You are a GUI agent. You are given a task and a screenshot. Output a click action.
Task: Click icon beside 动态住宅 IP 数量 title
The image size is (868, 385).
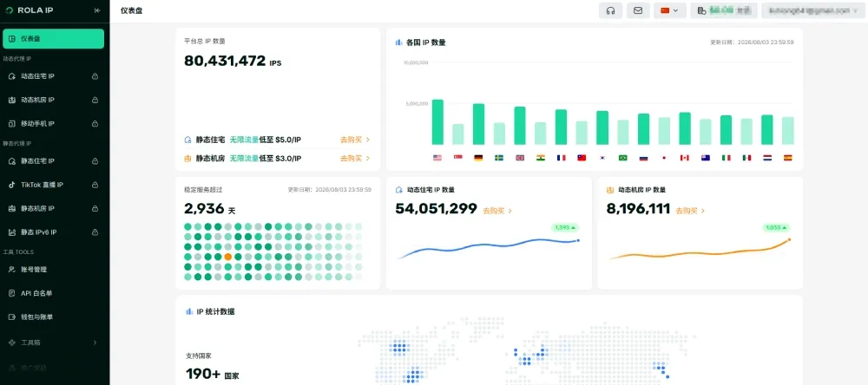[x=398, y=190]
